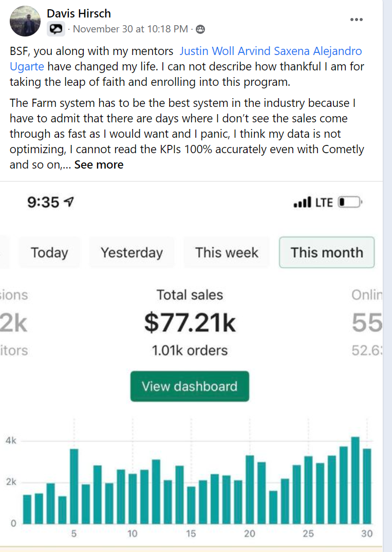The width and height of the screenshot is (392, 552).
Task: Select the Today tab
Action: [x=49, y=252]
